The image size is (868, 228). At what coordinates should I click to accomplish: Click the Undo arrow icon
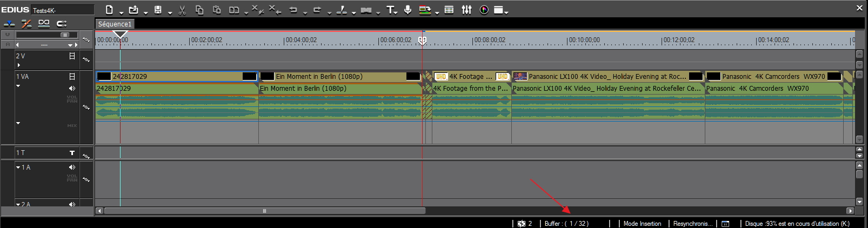click(x=293, y=10)
